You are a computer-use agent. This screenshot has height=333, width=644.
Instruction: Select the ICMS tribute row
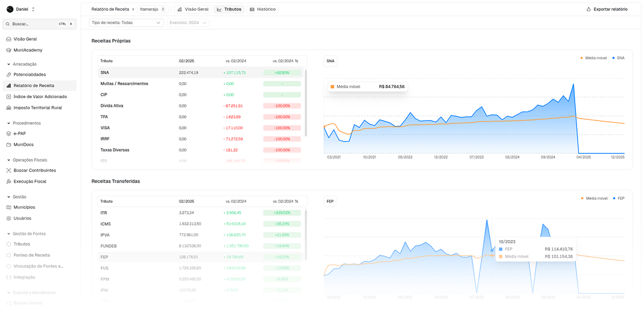[x=201, y=224]
